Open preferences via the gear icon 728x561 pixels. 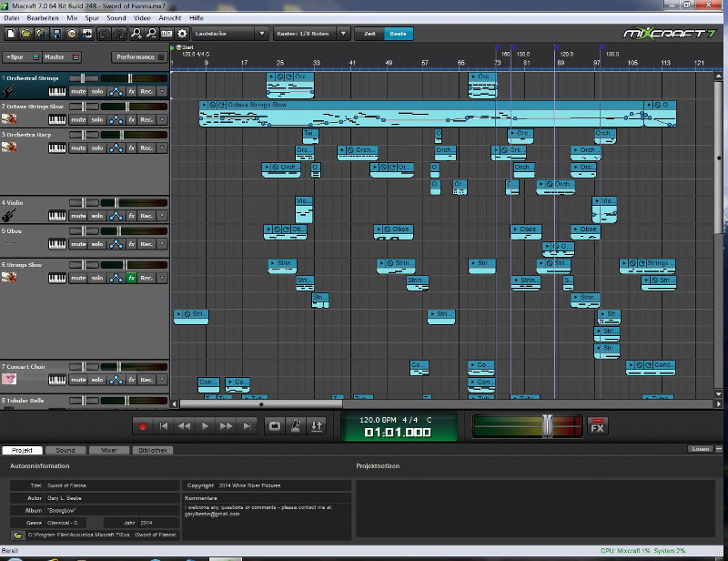(x=182, y=34)
